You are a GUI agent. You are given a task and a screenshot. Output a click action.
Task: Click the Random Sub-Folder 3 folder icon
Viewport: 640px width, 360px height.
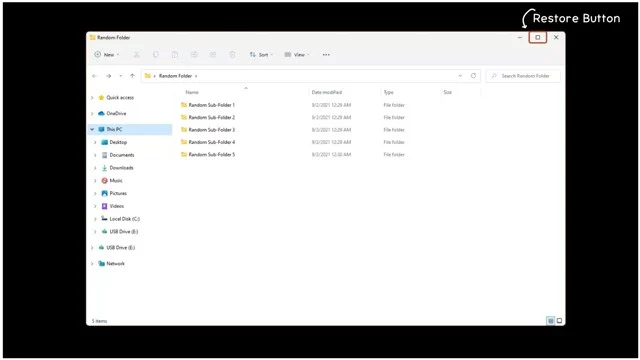tap(184, 130)
